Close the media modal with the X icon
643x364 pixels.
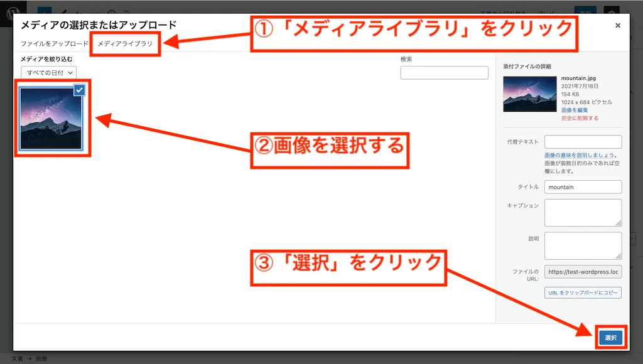(x=617, y=26)
